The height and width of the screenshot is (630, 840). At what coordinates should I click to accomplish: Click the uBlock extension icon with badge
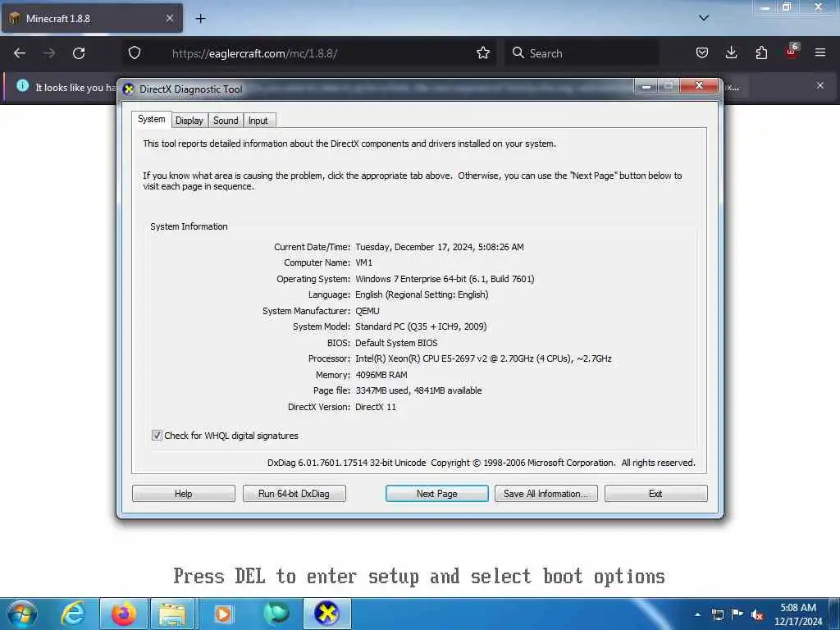coord(792,52)
